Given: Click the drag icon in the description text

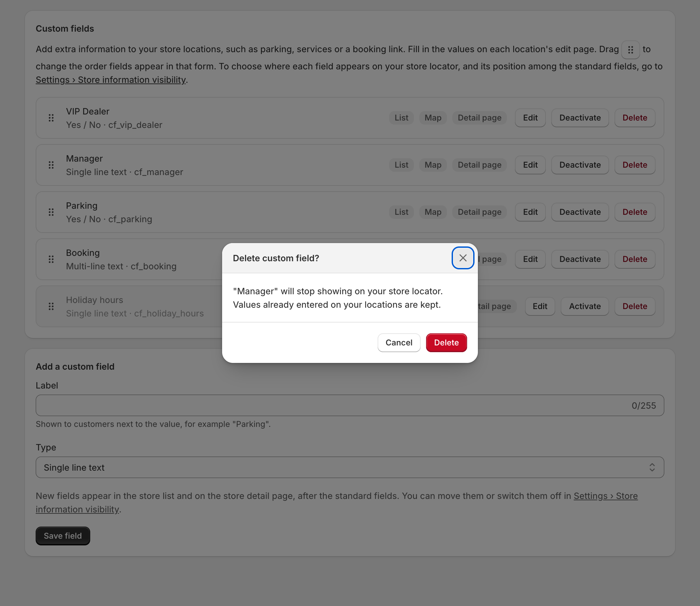Looking at the screenshot, I should click(x=630, y=50).
